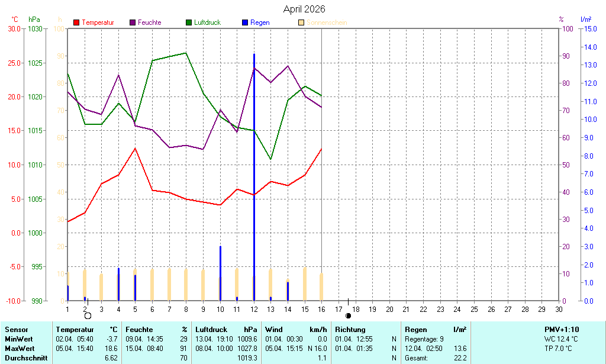Viewport: 606px width, 364px height.
Task: Click the Temperatur legend label
Action: click(98, 22)
